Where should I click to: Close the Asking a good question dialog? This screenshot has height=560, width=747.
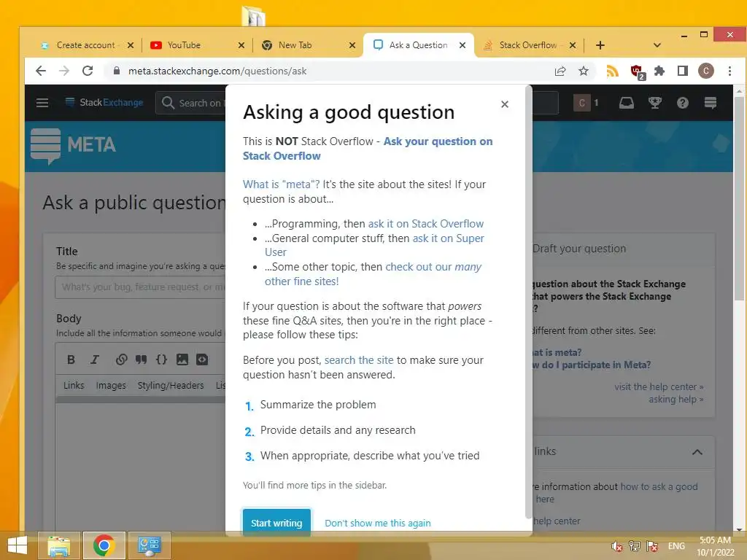tap(505, 104)
